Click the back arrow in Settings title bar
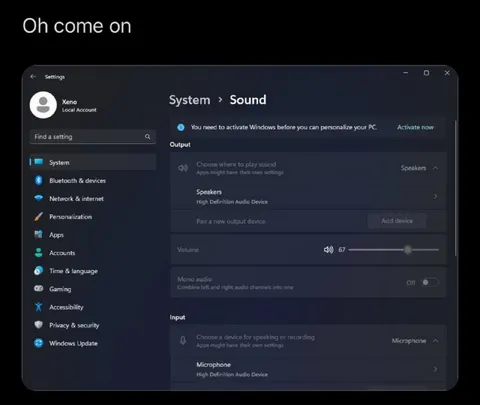The height and width of the screenshot is (405, 480). (33, 77)
